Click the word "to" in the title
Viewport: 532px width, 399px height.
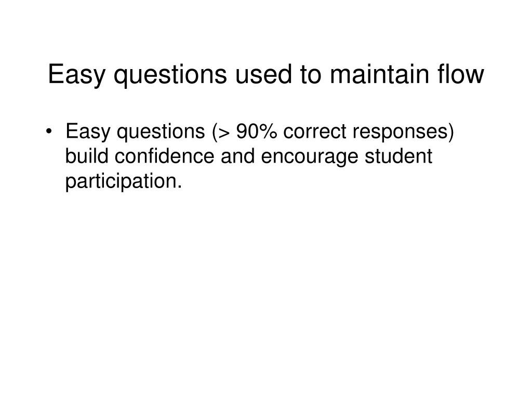point(311,75)
